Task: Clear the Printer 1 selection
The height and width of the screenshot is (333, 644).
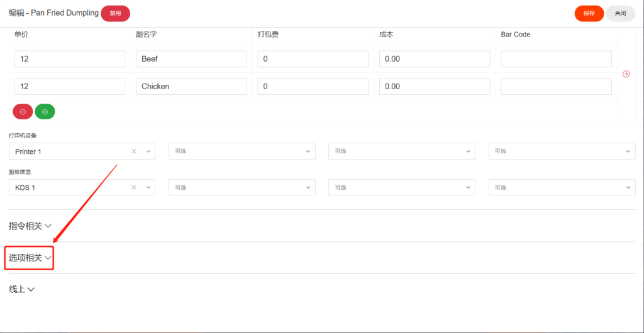Action: 133,151
